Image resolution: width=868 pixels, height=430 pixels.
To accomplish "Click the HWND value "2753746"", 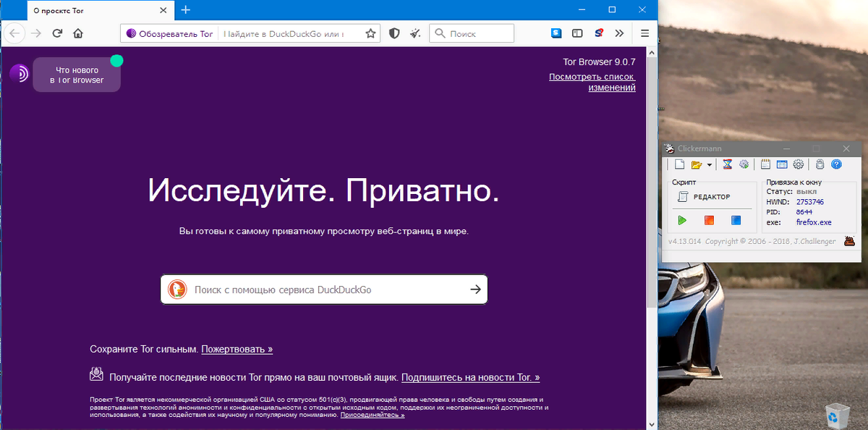I will [x=810, y=202].
